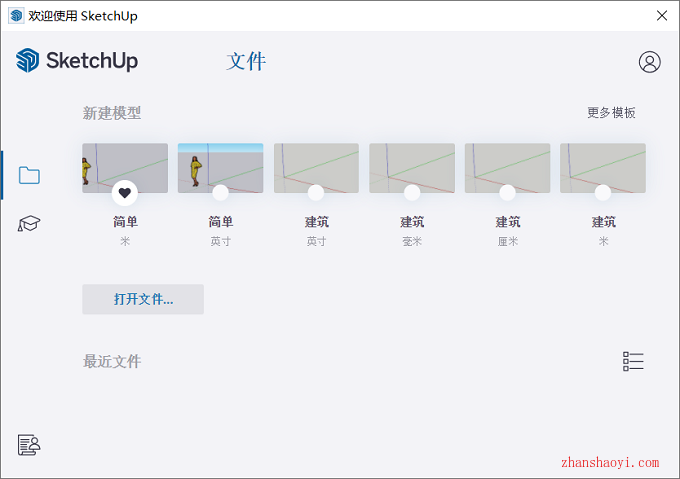Open the Licensing icon at bottom left

point(29,445)
